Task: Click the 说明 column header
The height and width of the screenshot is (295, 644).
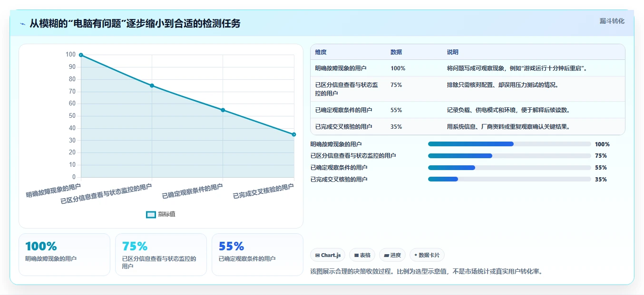Action: click(x=452, y=52)
